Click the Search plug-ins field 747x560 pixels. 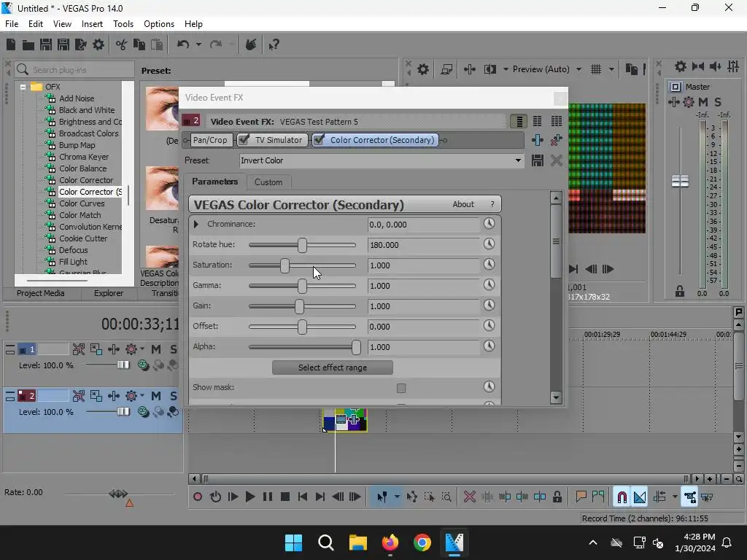[74, 70]
